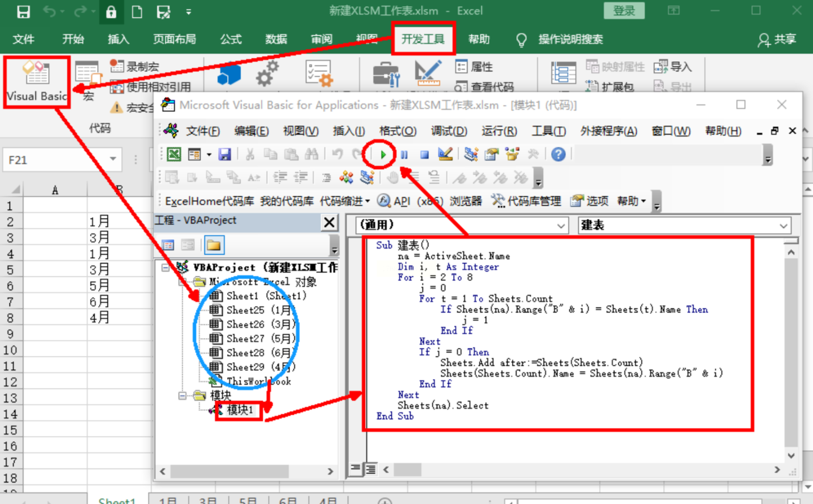Click the View Microsoft Excel icon
The height and width of the screenshot is (504, 813).
(x=174, y=155)
